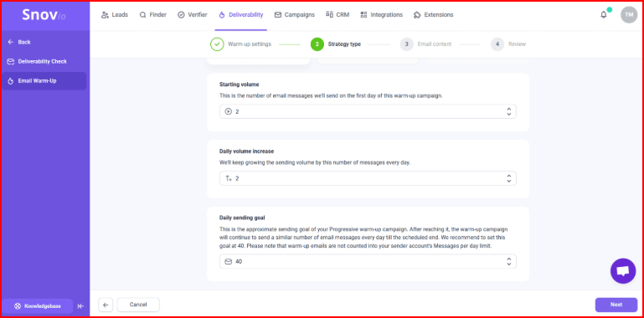Open the TM user avatar menu
This screenshot has height=318, width=644.
[x=629, y=15]
